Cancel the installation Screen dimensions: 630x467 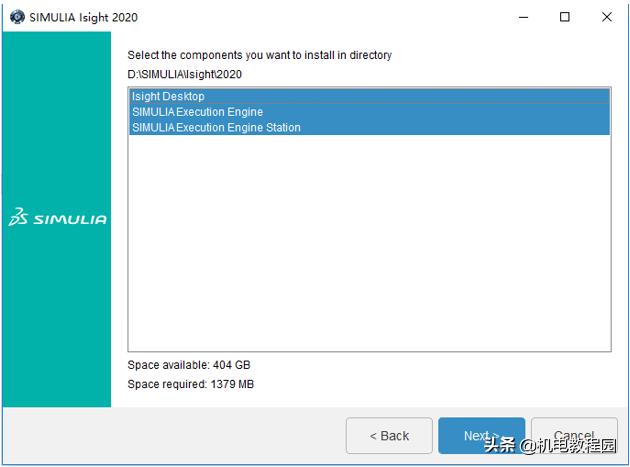pos(574,436)
